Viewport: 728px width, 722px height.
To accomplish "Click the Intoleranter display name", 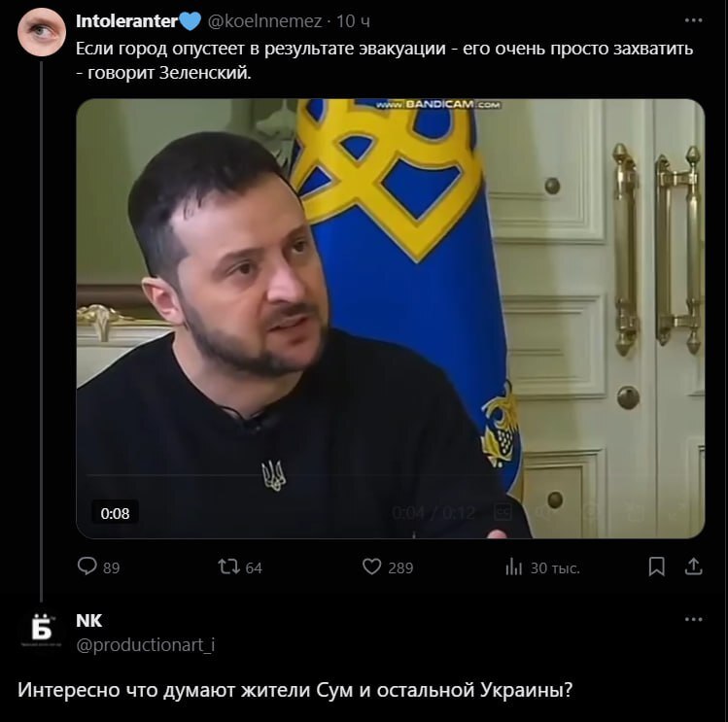I will pyautogui.click(x=126, y=21).
